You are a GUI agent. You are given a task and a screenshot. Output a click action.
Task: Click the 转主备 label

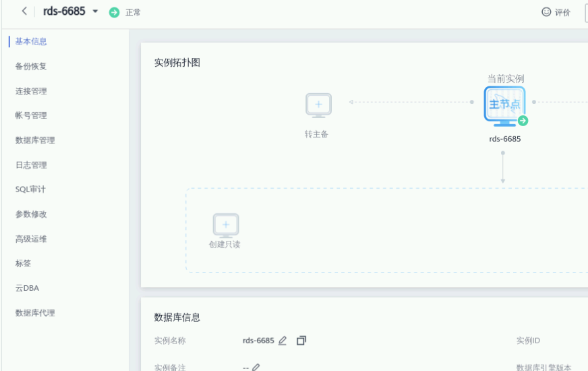(x=316, y=134)
